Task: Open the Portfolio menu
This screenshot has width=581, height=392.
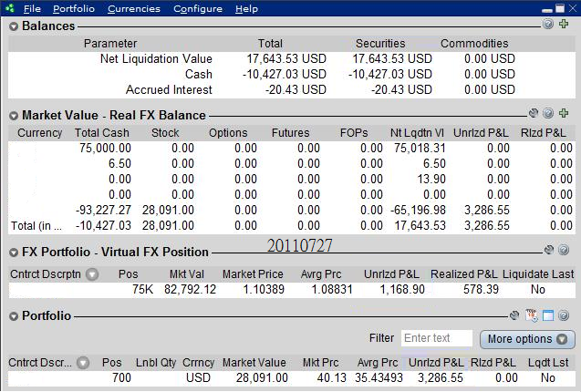Action: (74, 8)
